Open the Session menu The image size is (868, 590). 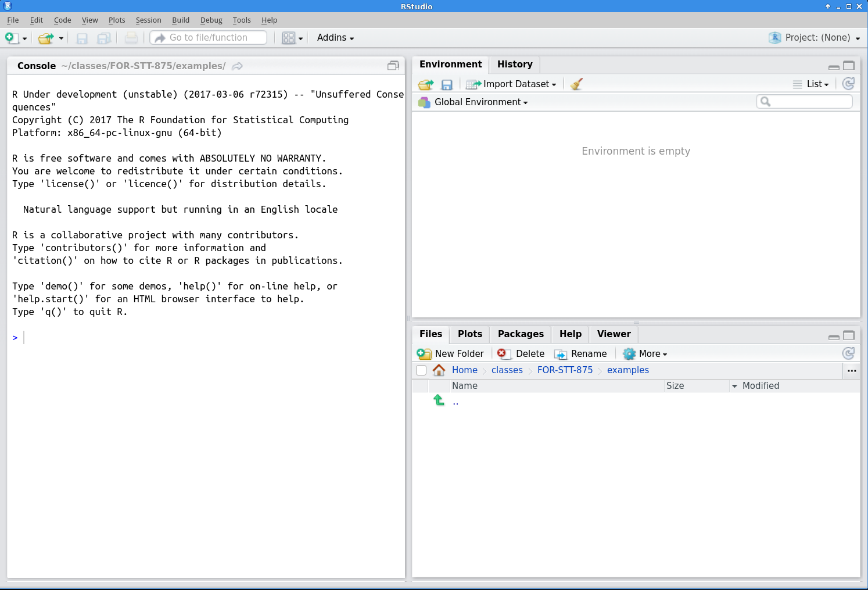click(149, 20)
